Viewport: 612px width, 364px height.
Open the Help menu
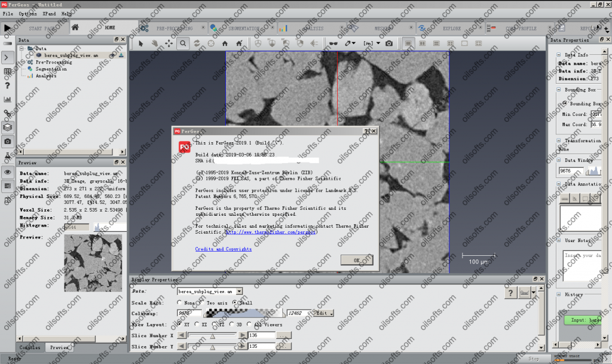(66, 14)
